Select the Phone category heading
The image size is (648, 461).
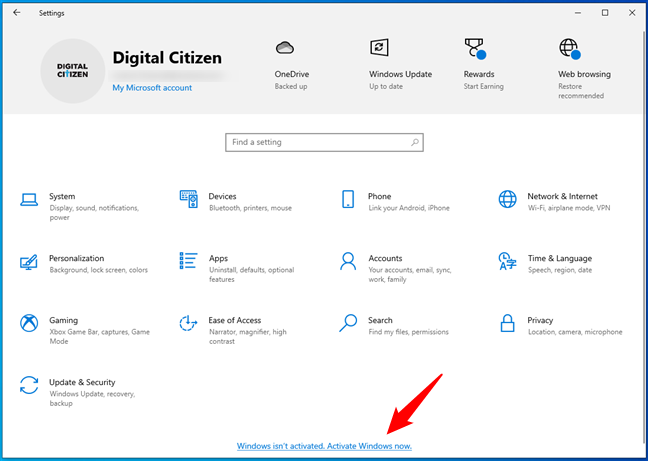click(x=379, y=196)
